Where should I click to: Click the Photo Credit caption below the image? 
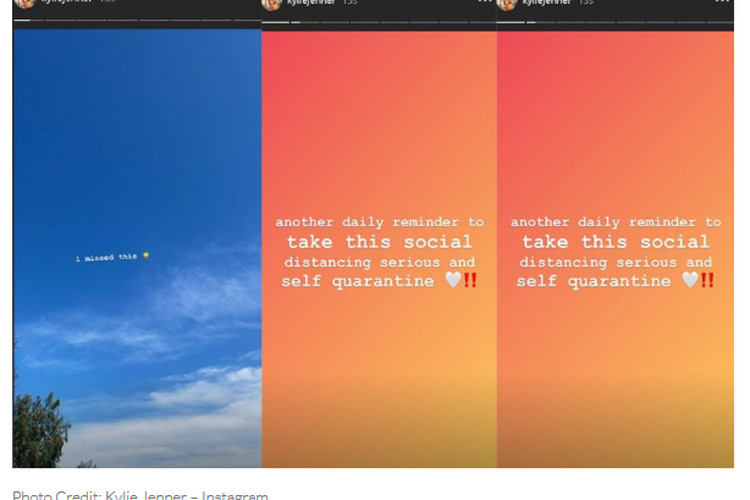point(140,495)
